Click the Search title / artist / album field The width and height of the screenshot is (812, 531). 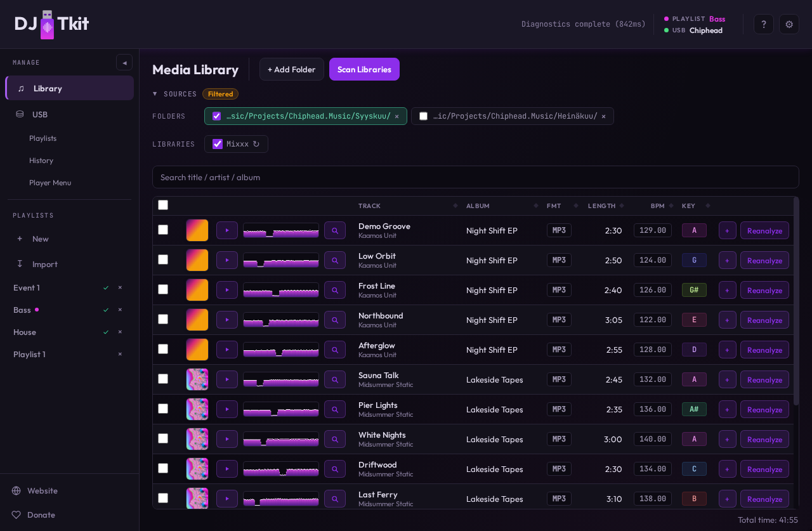[476, 177]
